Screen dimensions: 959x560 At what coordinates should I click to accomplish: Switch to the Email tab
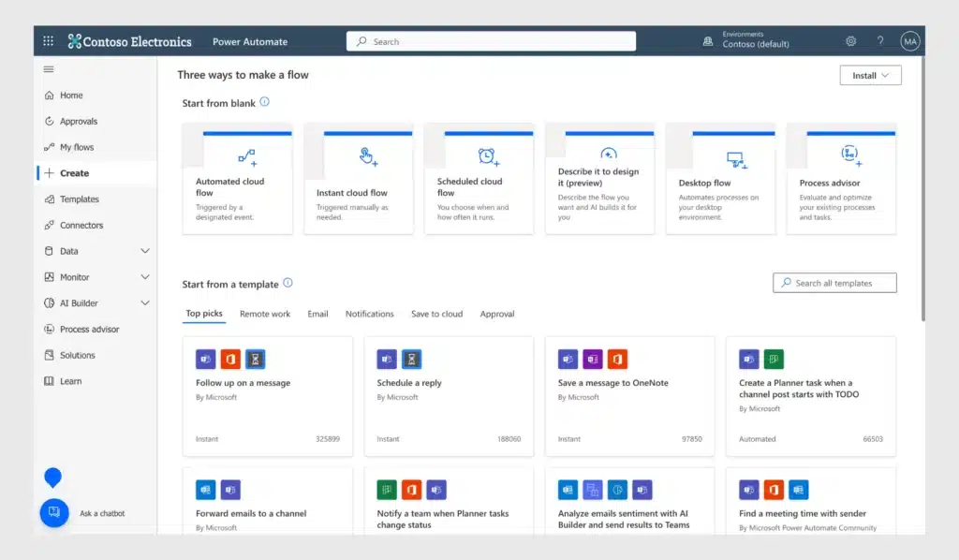click(x=317, y=314)
